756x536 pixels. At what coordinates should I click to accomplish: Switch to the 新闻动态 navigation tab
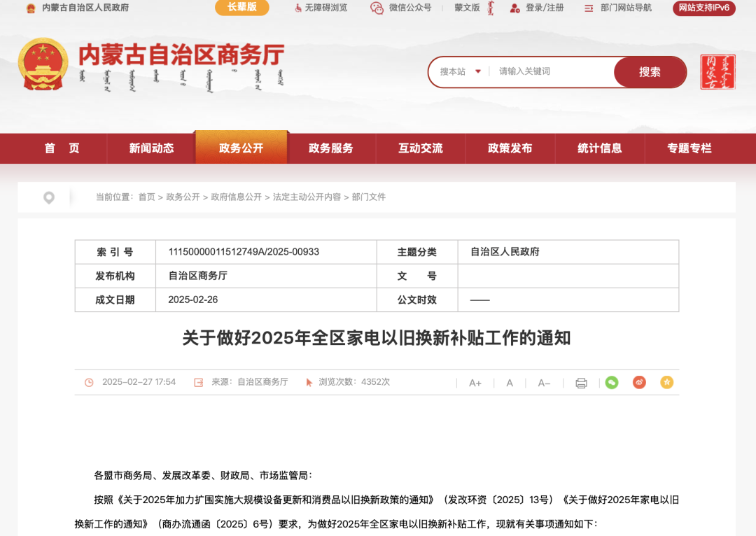(151, 148)
